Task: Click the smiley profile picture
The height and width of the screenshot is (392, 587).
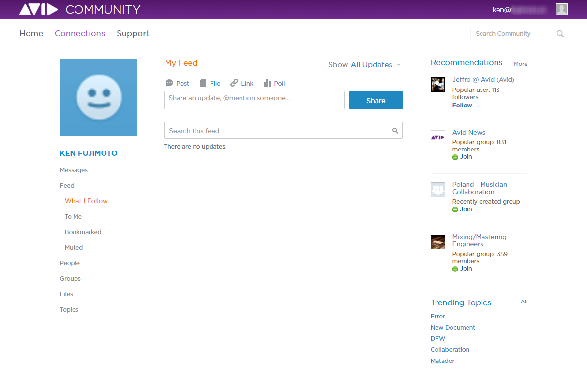Action: [x=99, y=98]
